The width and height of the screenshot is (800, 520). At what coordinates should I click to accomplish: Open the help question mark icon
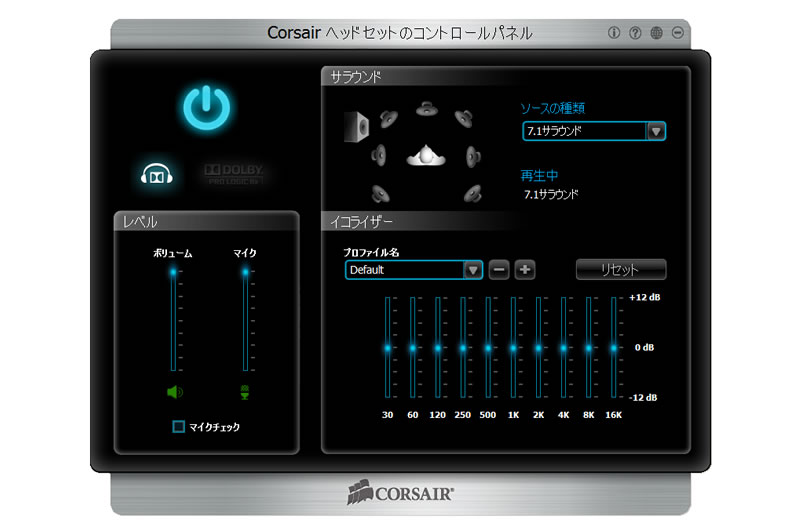click(635, 33)
